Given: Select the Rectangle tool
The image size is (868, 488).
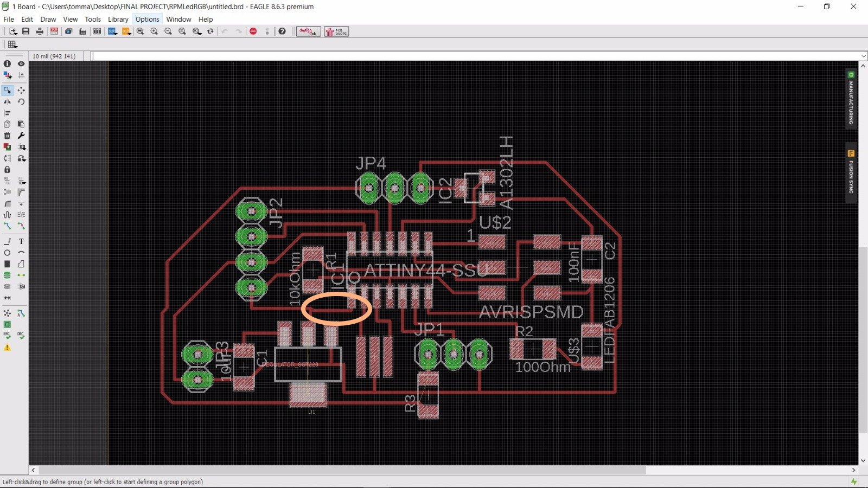Looking at the screenshot, I should click(7, 264).
